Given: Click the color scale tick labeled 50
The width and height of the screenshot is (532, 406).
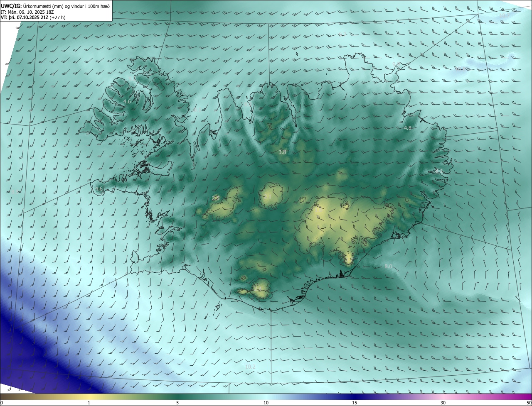Looking at the screenshot, I should tap(529, 403).
